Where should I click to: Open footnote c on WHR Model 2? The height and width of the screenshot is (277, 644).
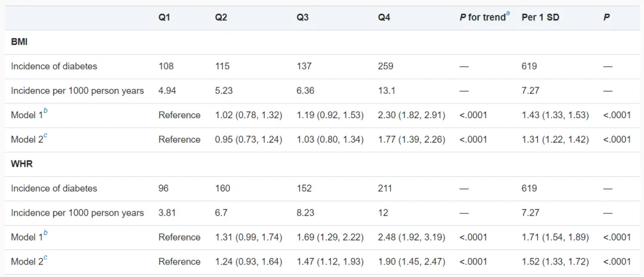click(x=46, y=258)
